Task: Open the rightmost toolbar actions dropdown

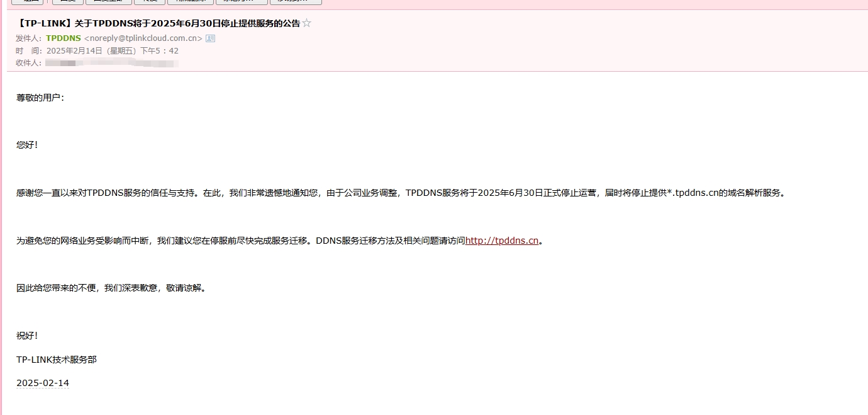Action: (x=296, y=2)
